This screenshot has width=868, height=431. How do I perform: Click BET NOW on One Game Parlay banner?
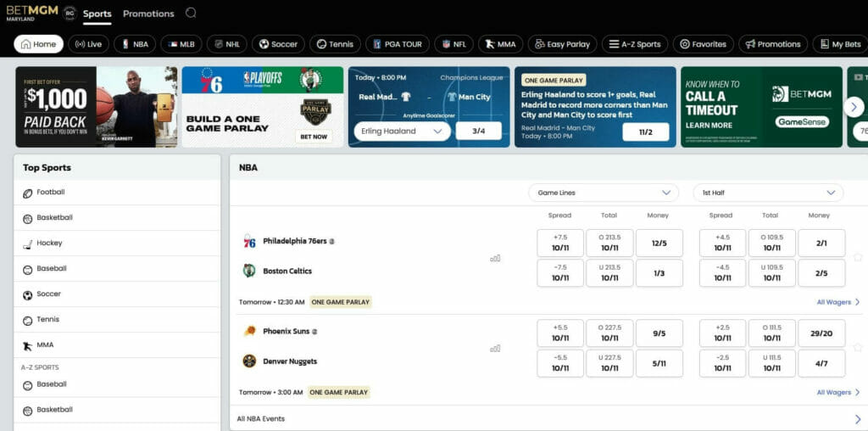[314, 137]
